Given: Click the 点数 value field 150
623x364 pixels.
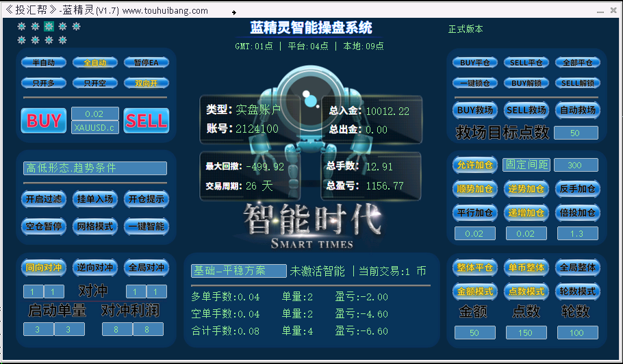Looking at the screenshot, I should [x=526, y=333].
